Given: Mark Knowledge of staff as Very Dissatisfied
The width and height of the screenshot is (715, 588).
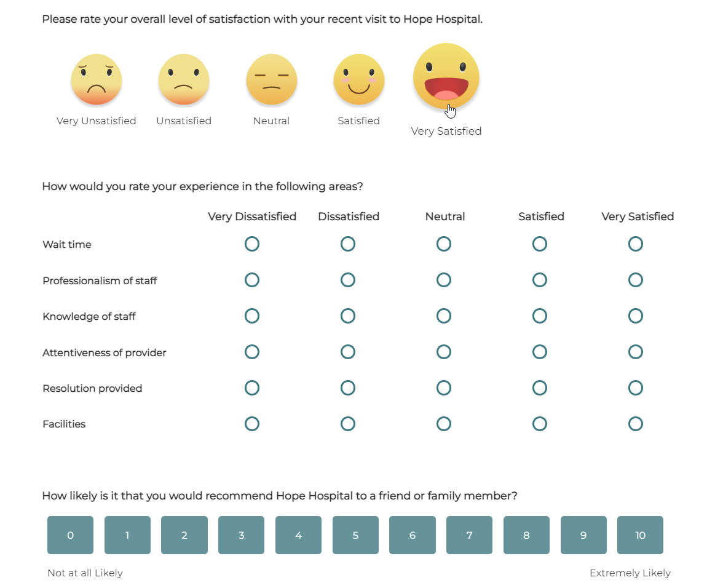Looking at the screenshot, I should tap(252, 316).
